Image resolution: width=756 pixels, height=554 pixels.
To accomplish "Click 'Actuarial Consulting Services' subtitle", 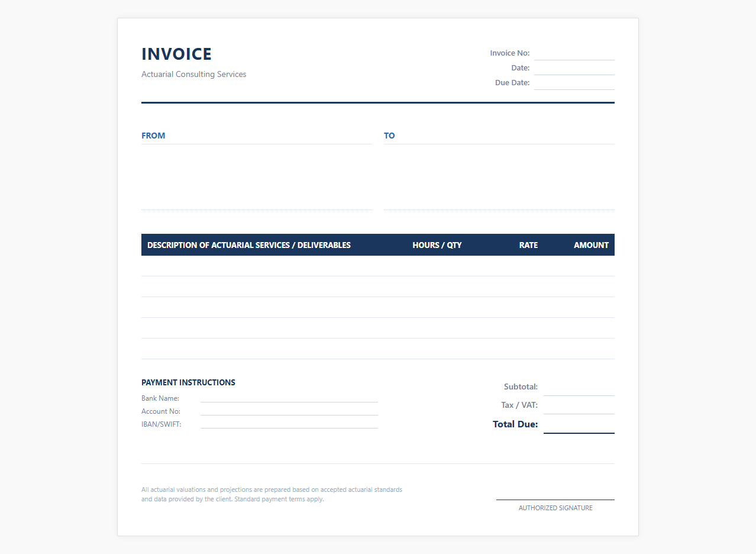I will tap(194, 74).
